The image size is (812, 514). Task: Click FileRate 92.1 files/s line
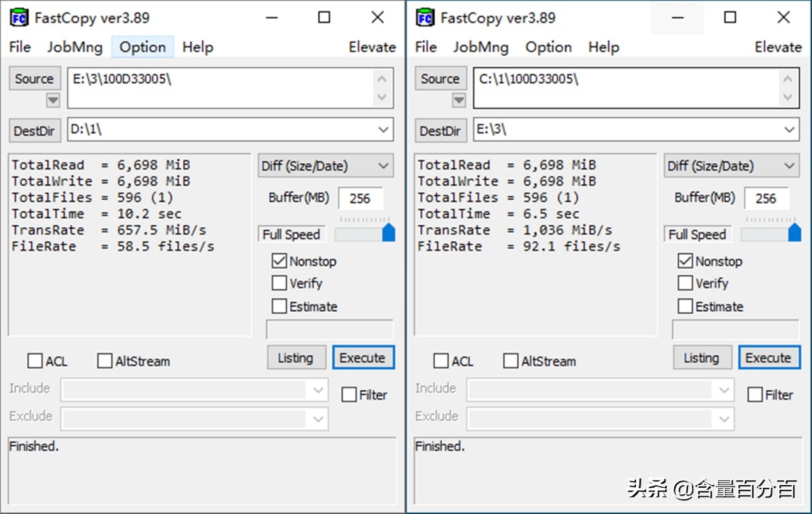click(x=519, y=246)
